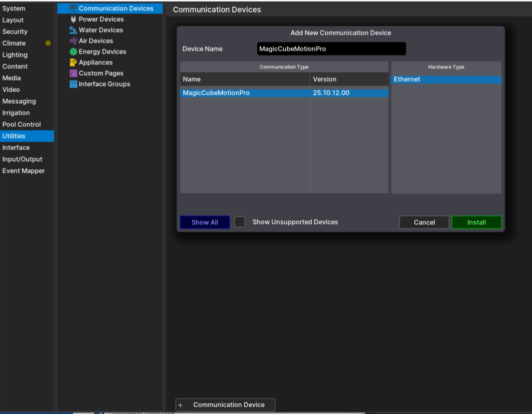Viewport: 532px width, 414px height.
Task: Click the Energy Devices green gear icon
Action: [74, 51]
